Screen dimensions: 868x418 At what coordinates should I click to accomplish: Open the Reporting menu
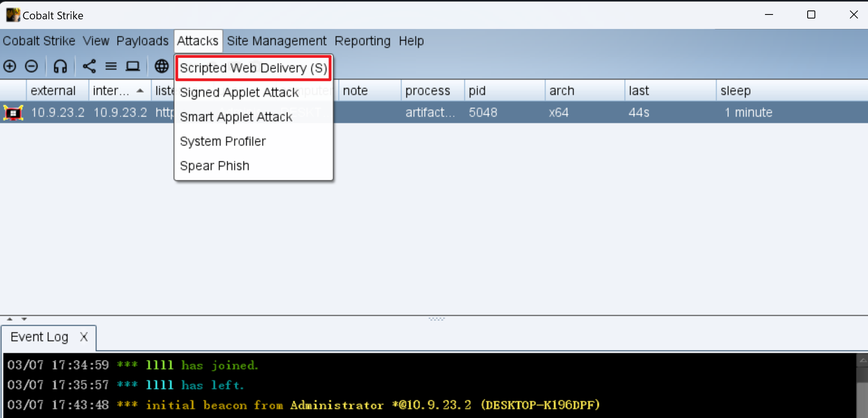coord(363,41)
